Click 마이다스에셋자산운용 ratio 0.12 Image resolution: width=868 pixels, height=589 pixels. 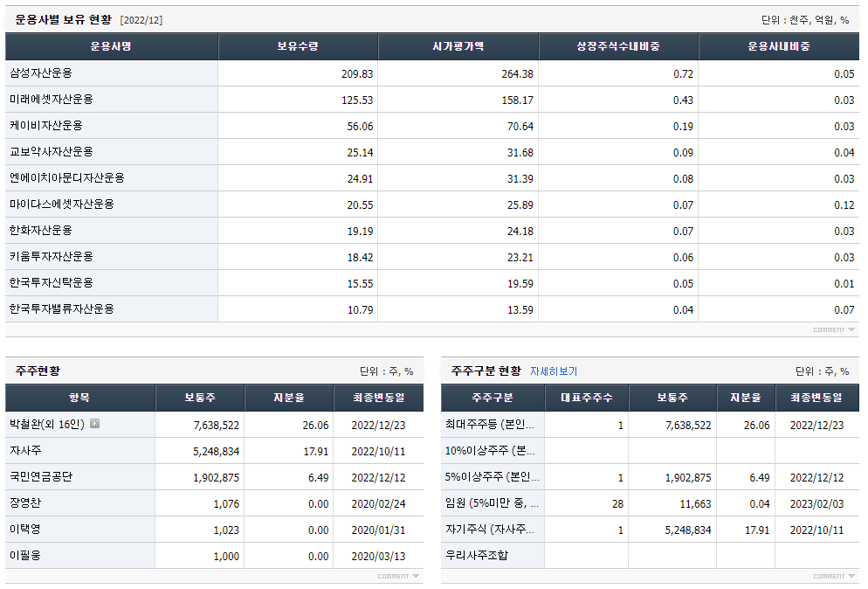coord(844,205)
